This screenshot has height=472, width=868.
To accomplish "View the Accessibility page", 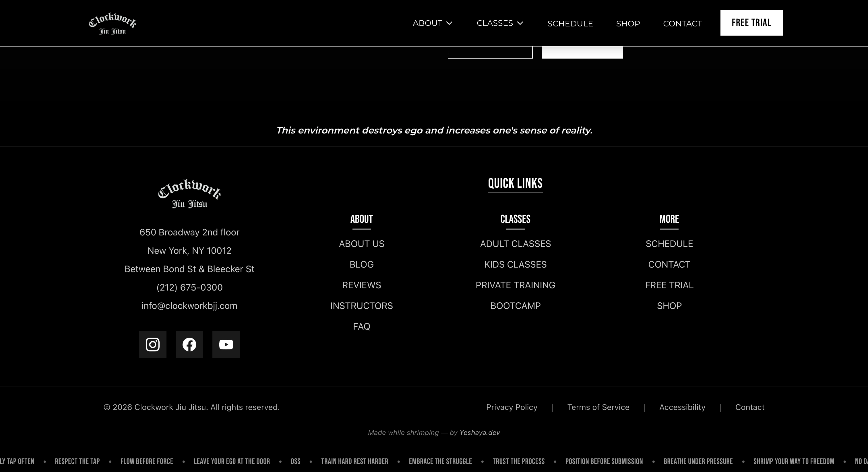I will pyautogui.click(x=682, y=407).
